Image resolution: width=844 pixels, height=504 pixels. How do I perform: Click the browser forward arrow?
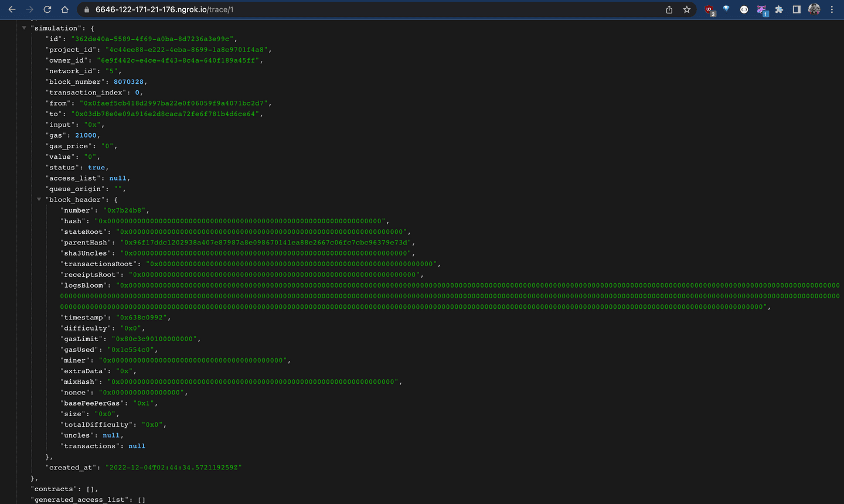29,9
